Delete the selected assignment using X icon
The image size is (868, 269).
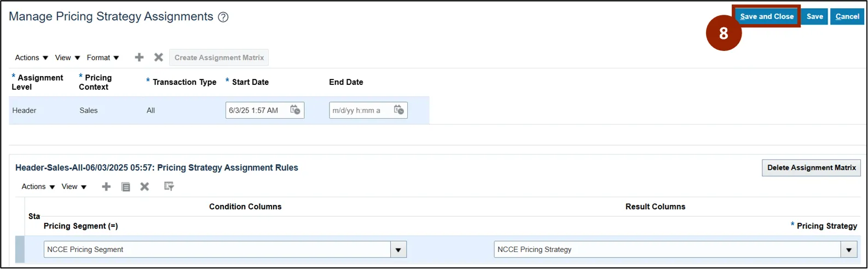(x=159, y=58)
